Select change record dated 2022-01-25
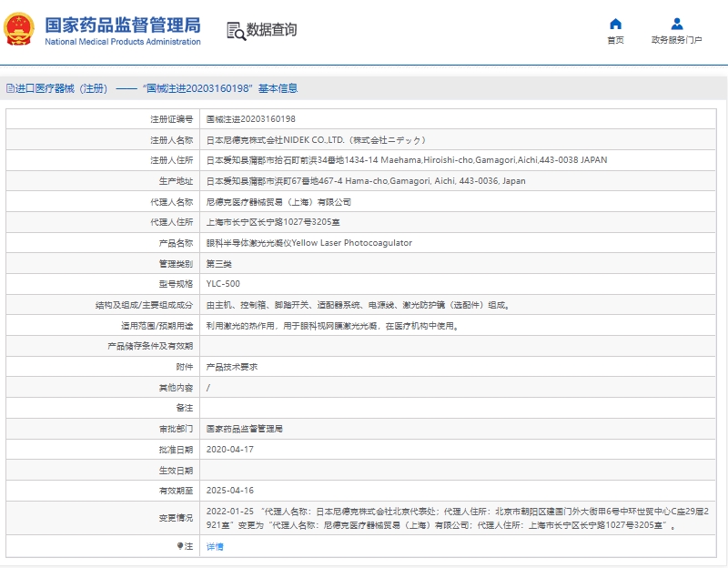Screen dimensions: 728x568 tap(458, 518)
